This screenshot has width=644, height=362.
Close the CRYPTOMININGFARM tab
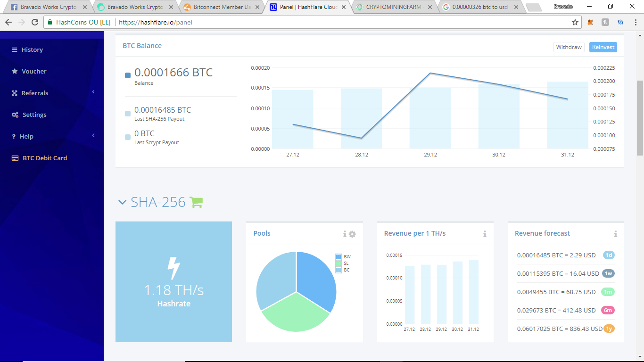[x=430, y=7]
